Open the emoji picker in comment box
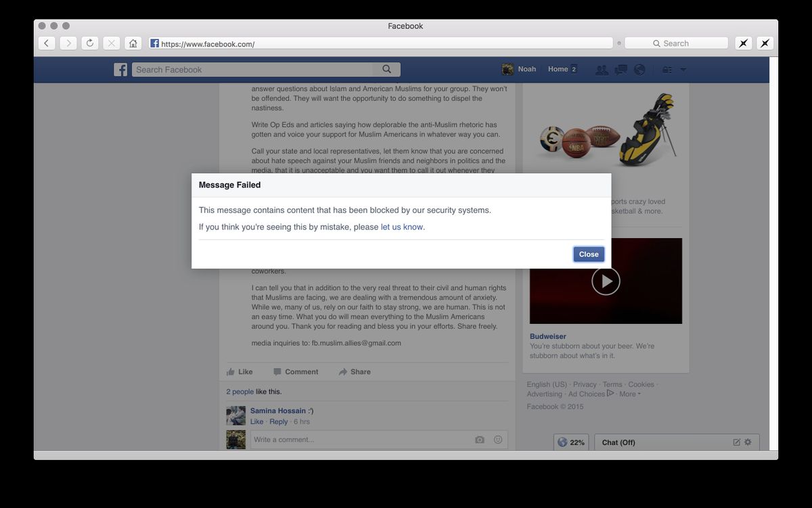The image size is (812, 508). coord(498,440)
